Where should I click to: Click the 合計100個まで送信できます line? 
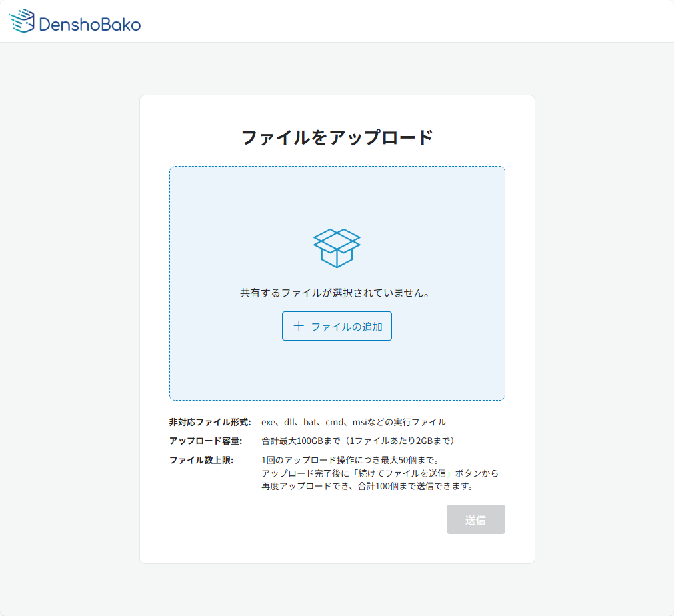[x=367, y=487]
